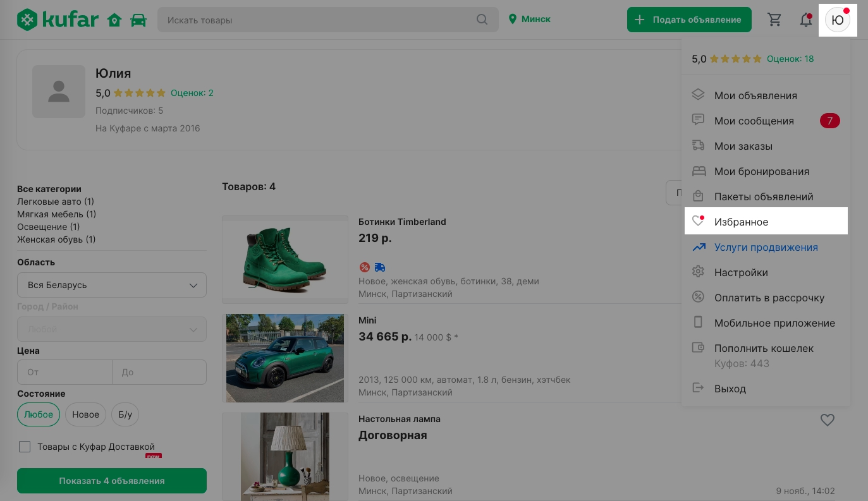Open Мои сообщения menu item

click(x=766, y=121)
